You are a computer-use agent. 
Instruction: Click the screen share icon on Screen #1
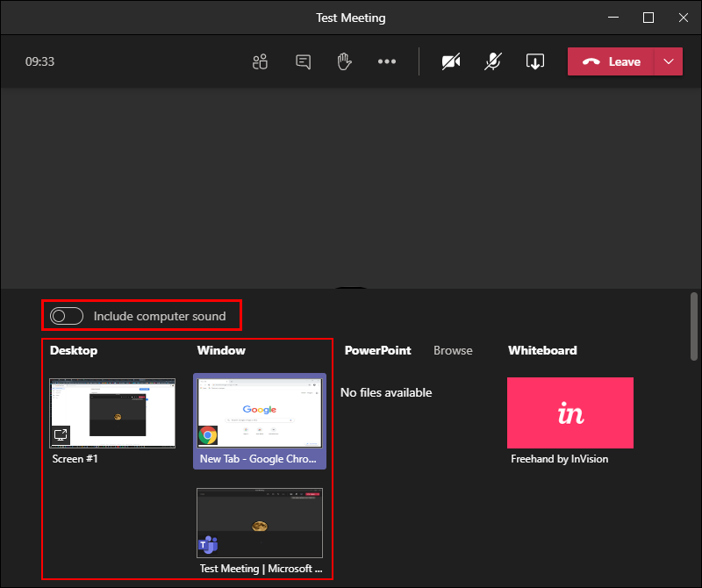(61, 434)
